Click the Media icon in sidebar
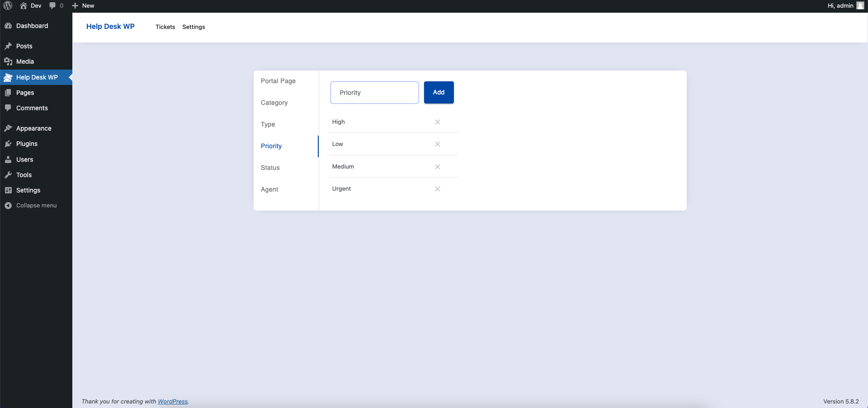Screen dimensions: 868x408 (8, 61)
